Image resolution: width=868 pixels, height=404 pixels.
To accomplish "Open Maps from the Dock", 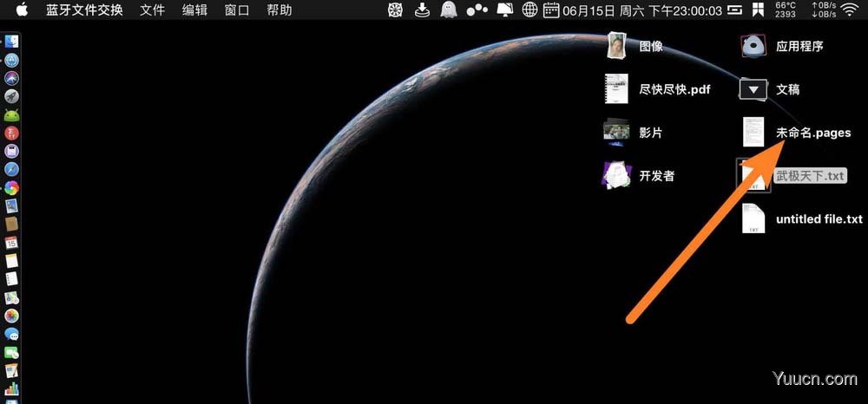I will click(x=11, y=298).
